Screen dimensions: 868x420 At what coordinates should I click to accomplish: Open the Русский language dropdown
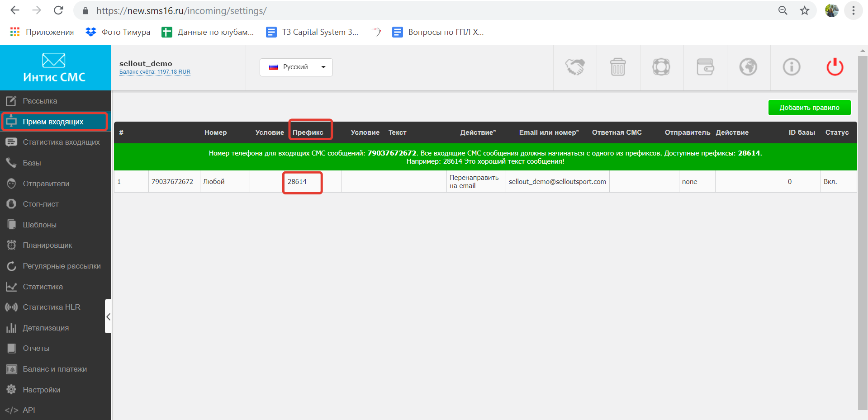[296, 67]
